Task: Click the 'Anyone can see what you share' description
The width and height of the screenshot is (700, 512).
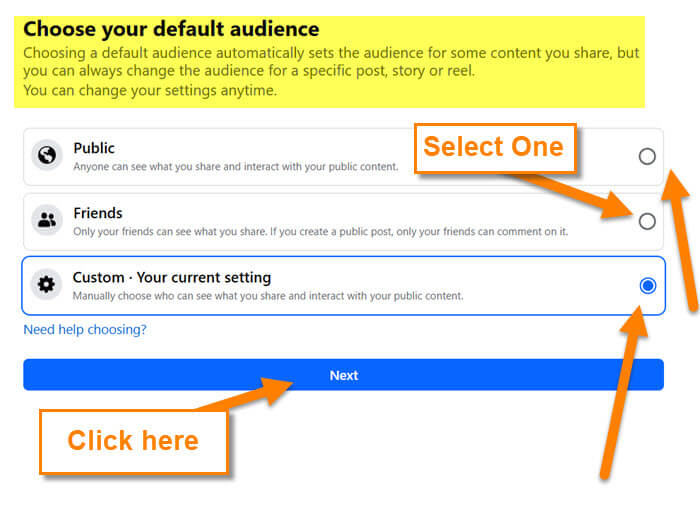Action: tap(235, 167)
